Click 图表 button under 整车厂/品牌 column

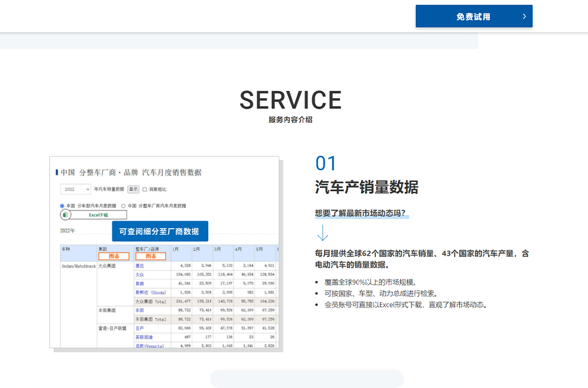pos(151,256)
